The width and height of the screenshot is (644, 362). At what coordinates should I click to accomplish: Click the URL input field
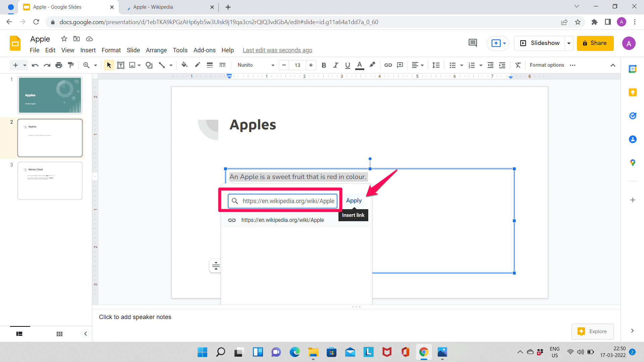tap(283, 201)
